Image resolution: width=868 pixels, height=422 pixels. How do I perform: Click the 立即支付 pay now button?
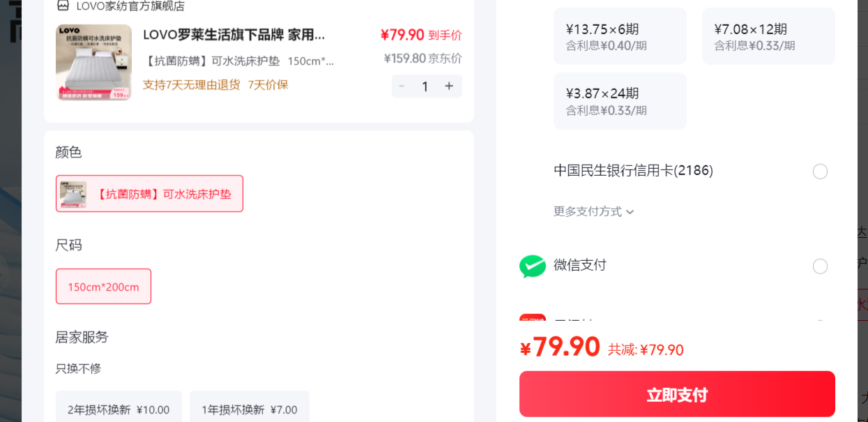point(677,394)
